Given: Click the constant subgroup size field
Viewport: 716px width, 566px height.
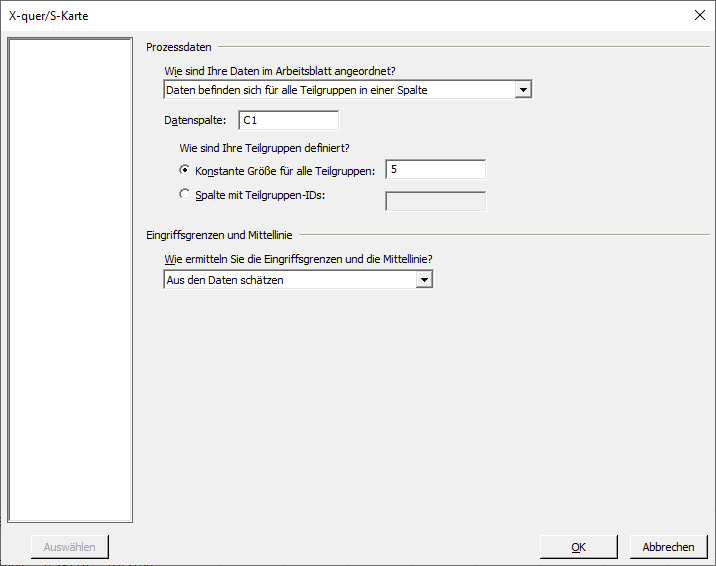Looking at the screenshot, I should pyautogui.click(x=436, y=170).
